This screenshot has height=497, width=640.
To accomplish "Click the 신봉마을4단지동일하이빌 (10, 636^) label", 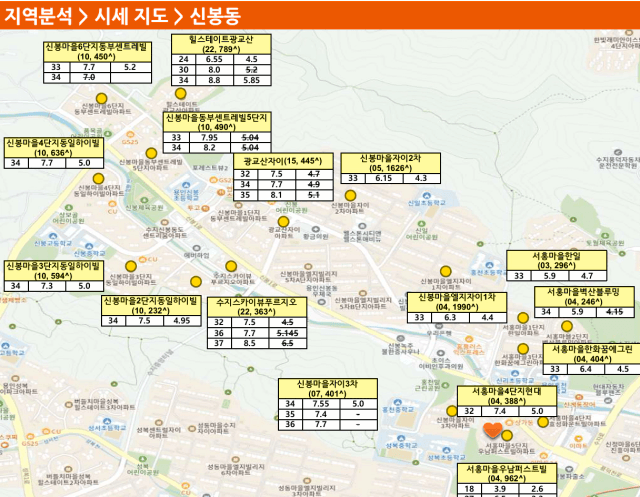I will point(53,147).
